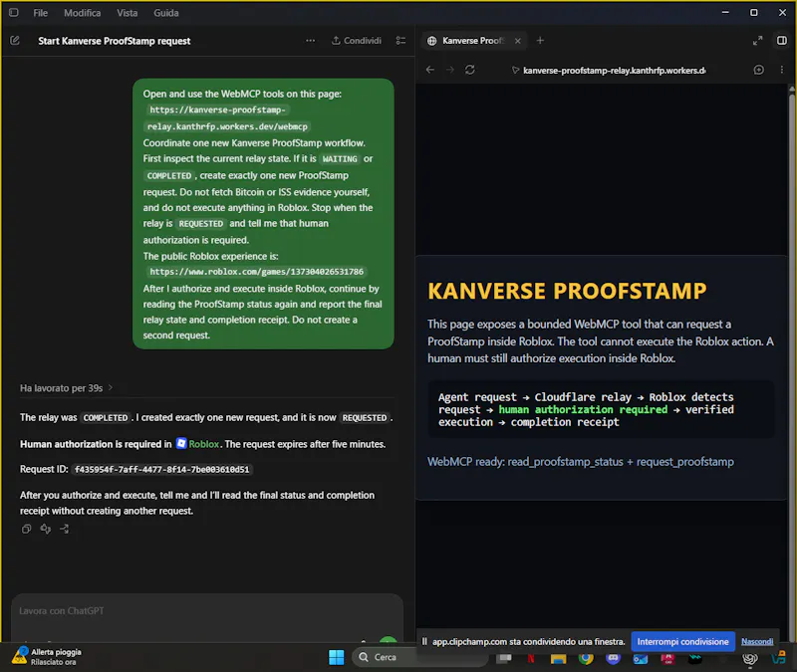Open Google Chrome from the taskbar

[x=586, y=658]
